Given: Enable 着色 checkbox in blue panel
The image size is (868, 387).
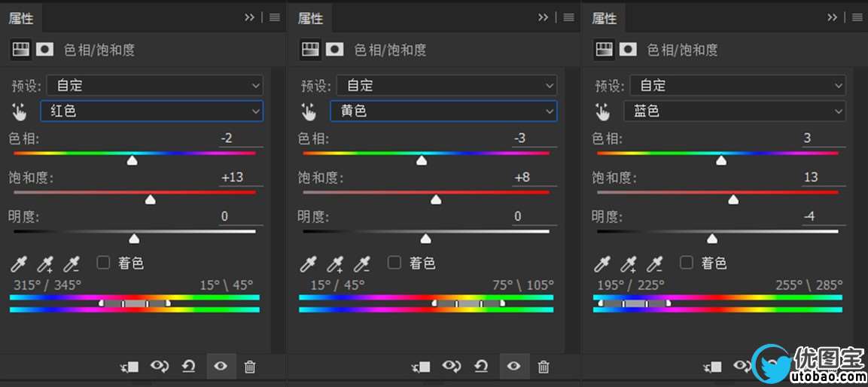Looking at the screenshot, I should tap(687, 263).
